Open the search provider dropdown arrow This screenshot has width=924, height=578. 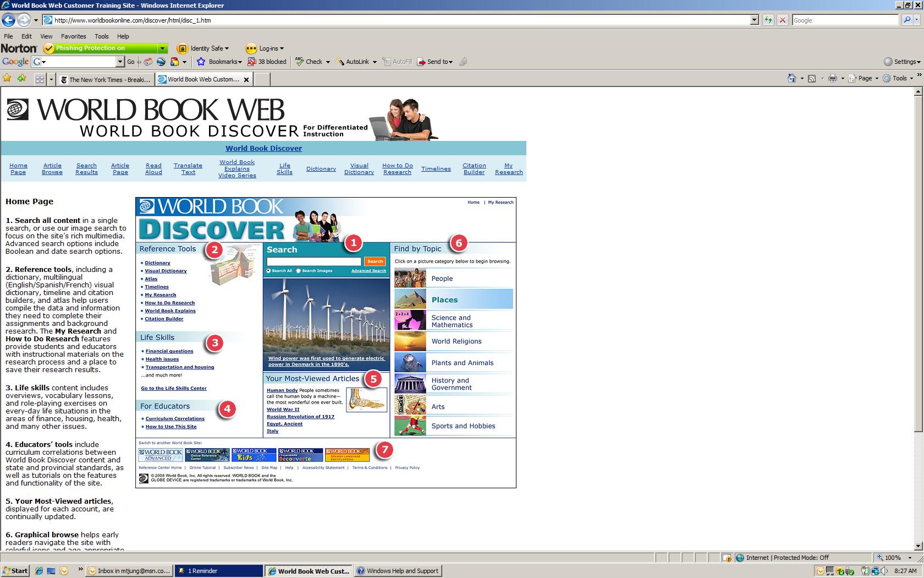click(918, 20)
